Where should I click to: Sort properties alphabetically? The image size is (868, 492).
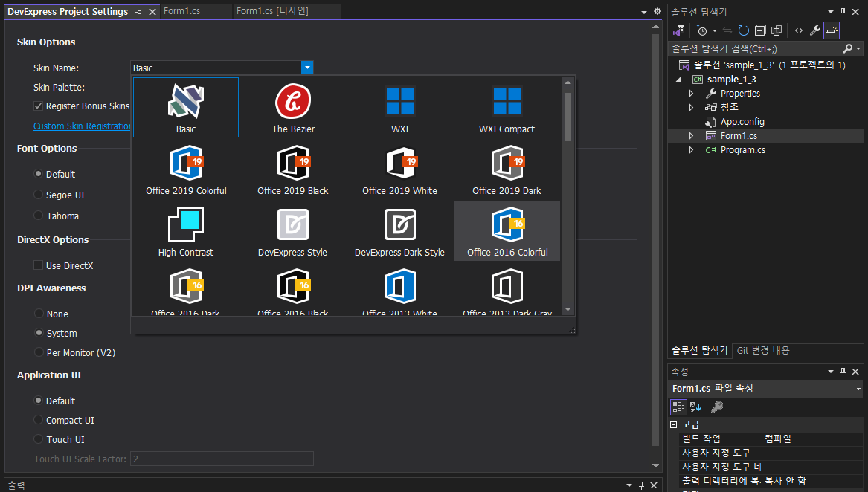(696, 407)
